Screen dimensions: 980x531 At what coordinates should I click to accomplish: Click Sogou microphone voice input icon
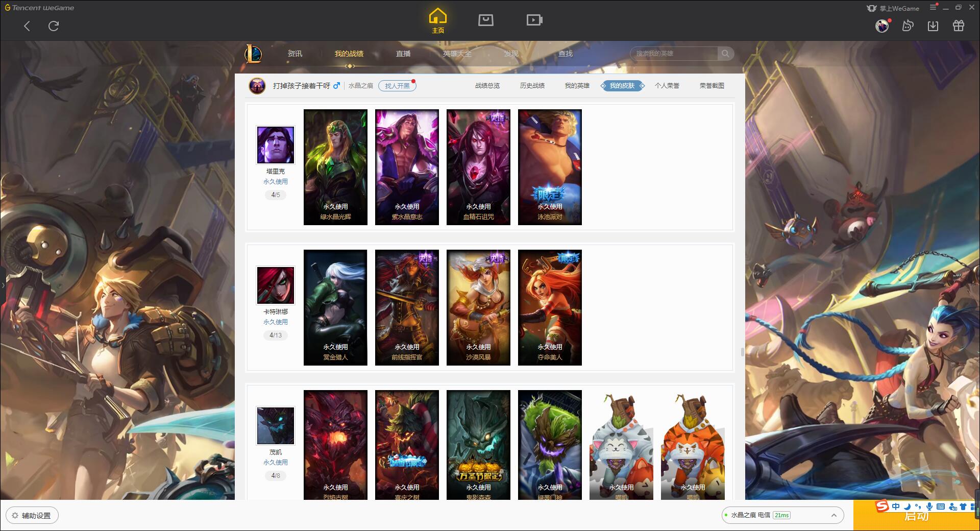(x=929, y=506)
